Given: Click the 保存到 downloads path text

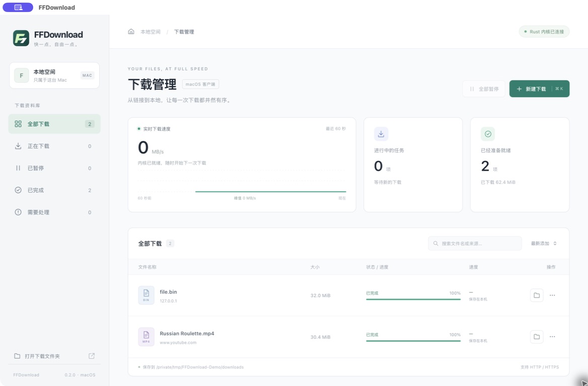Looking at the screenshot, I should tap(193, 367).
